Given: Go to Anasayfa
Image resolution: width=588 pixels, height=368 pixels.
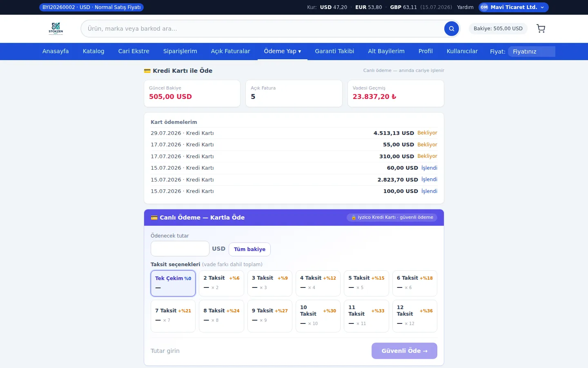Looking at the screenshot, I should [56, 51].
